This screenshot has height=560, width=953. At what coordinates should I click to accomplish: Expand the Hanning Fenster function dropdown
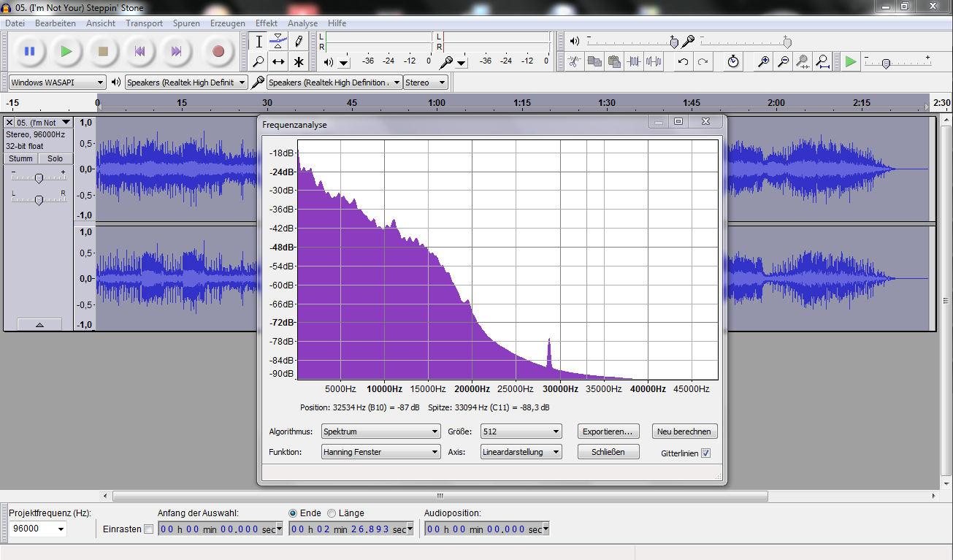(380, 452)
